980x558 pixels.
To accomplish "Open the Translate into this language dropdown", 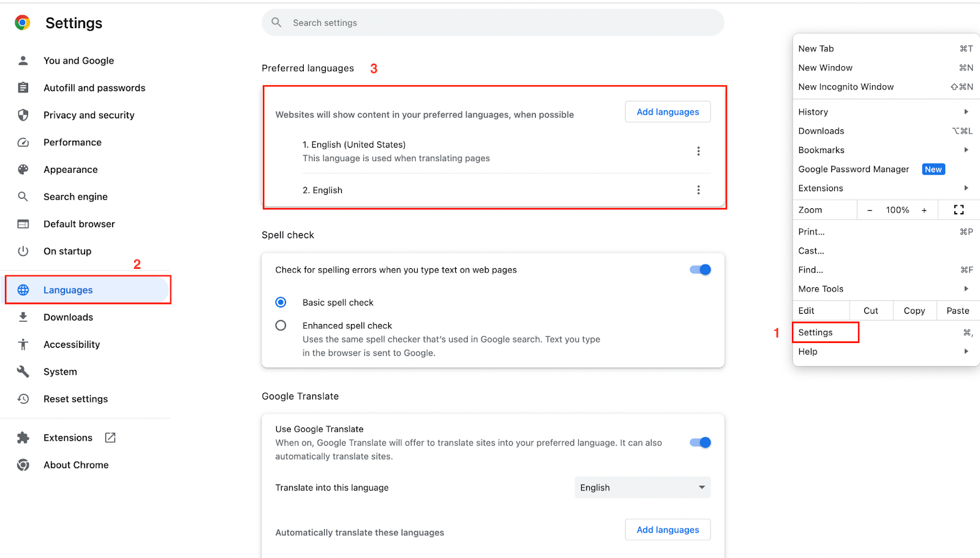I will coord(643,488).
